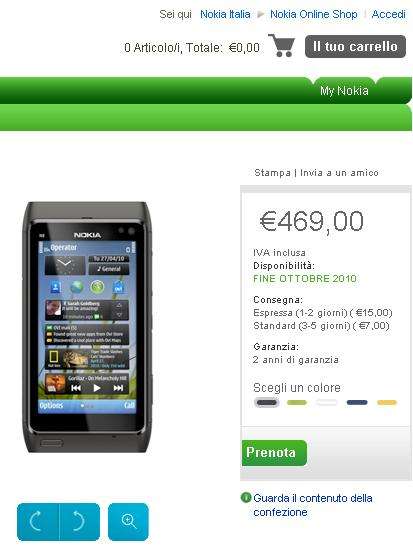Select the blue color swatch

pyautogui.click(x=357, y=402)
